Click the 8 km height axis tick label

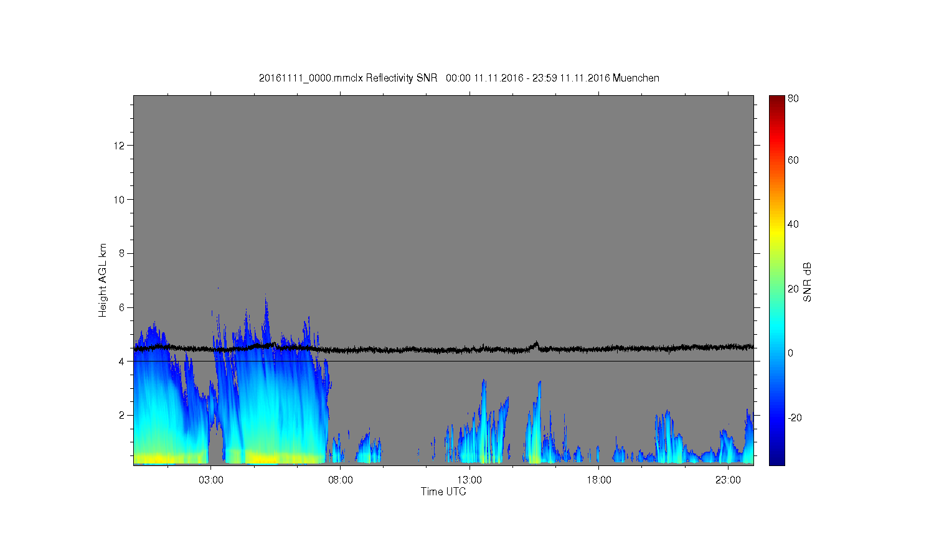coord(122,253)
